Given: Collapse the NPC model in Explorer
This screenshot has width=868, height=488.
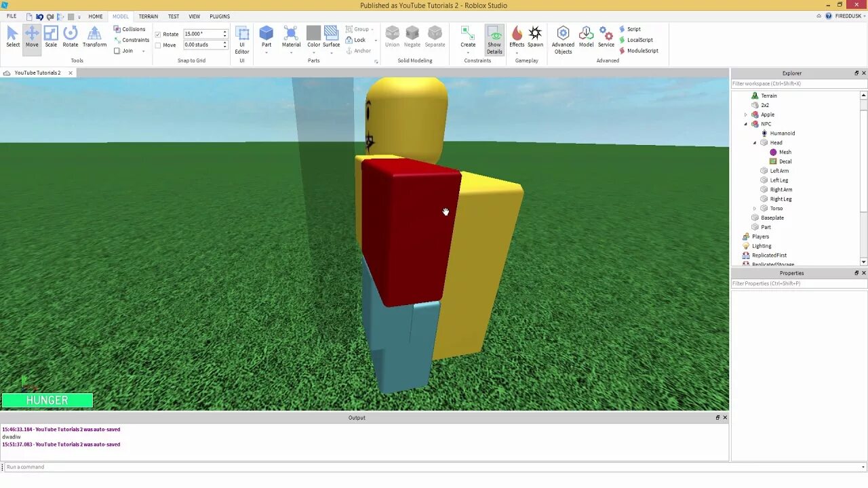Looking at the screenshot, I should (746, 124).
